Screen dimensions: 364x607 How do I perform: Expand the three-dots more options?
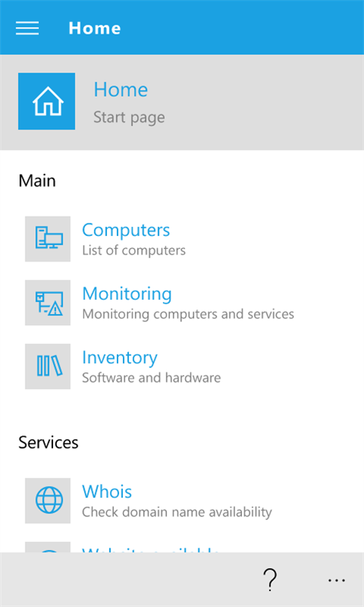(x=336, y=580)
